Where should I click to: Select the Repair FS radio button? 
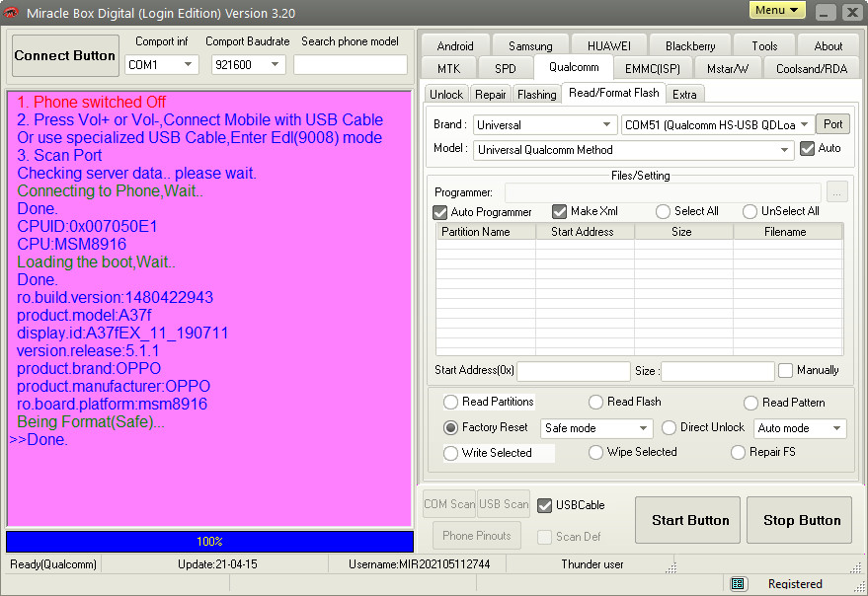pos(738,453)
